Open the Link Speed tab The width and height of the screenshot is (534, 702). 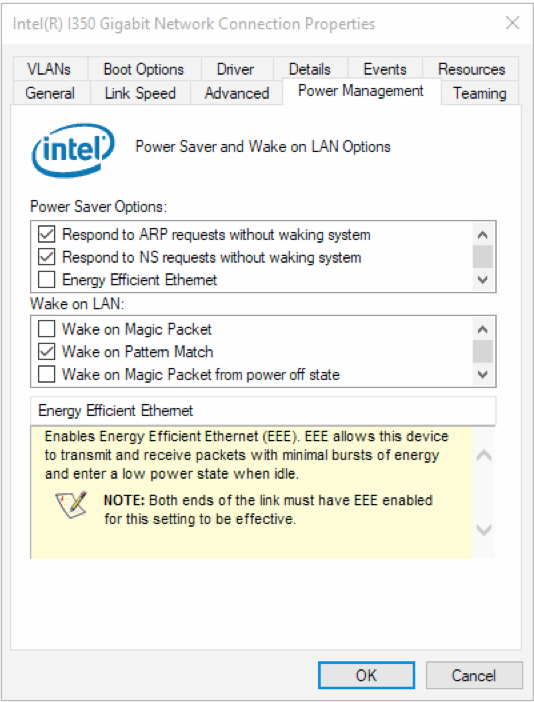click(140, 93)
